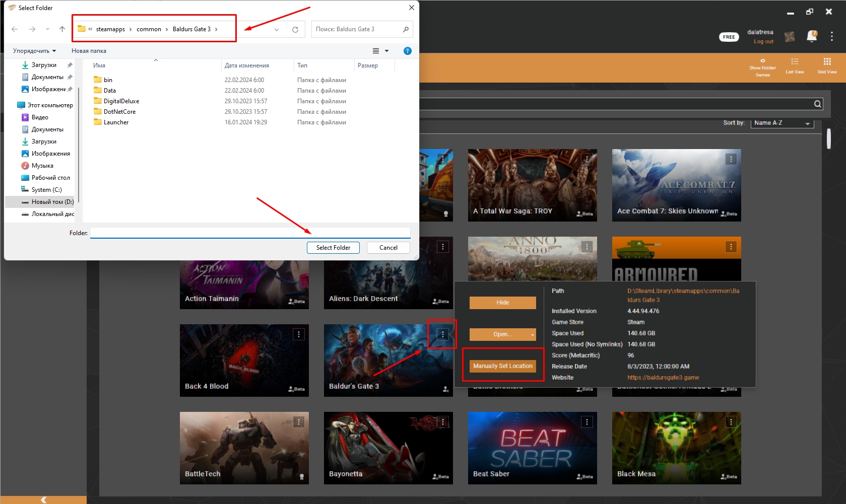Screen dimensions: 846x504
Task: Click steamapps in the breadcrumb path
Action: tap(110, 29)
